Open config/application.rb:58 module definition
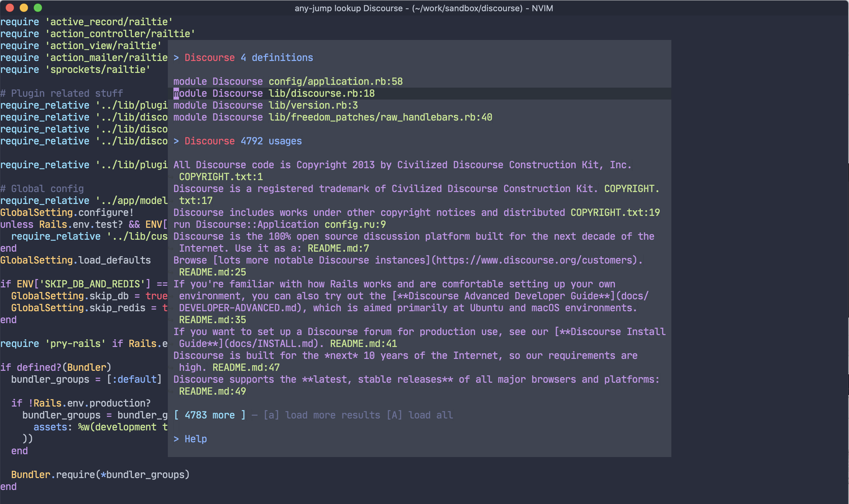Screen dimensions: 849x504 click(335, 81)
